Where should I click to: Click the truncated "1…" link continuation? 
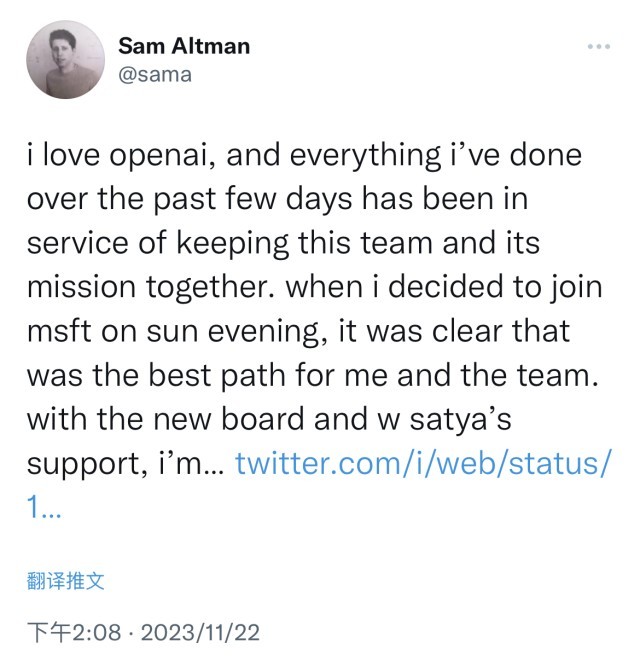point(42,506)
